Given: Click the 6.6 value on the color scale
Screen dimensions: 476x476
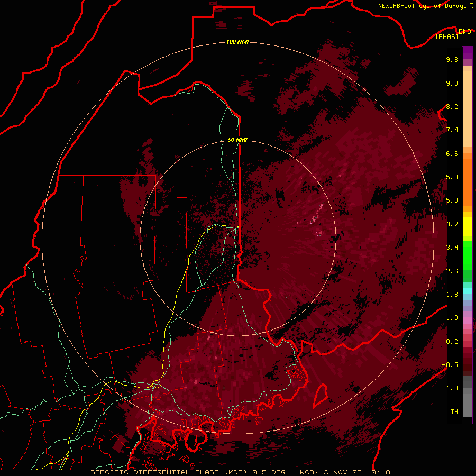Looking at the screenshot, I should coord(452,153).
